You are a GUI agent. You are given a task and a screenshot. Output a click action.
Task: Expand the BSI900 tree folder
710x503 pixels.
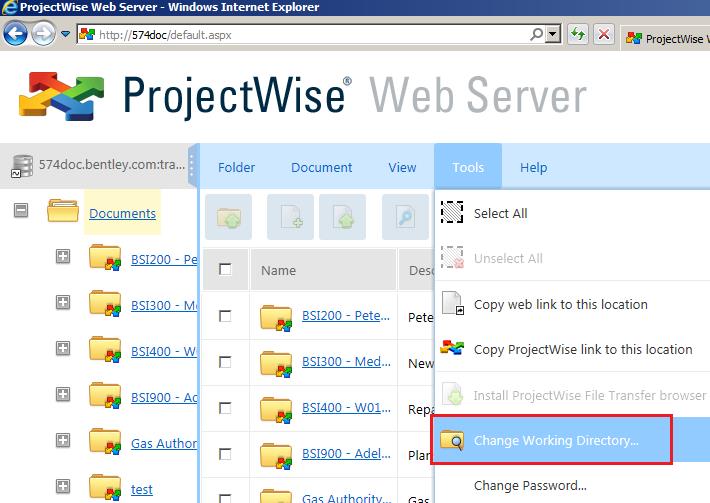pos(63,394)
